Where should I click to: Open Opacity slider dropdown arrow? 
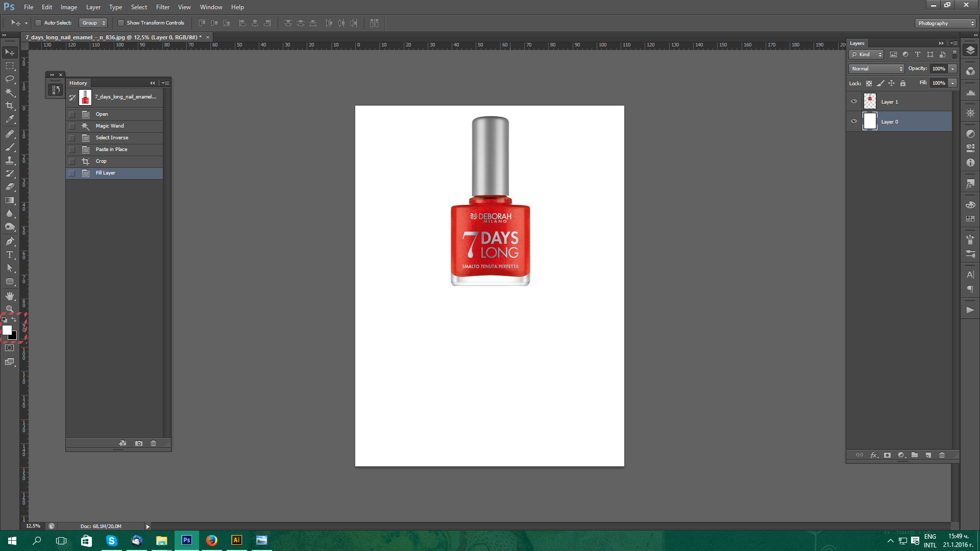coord(952,69)
